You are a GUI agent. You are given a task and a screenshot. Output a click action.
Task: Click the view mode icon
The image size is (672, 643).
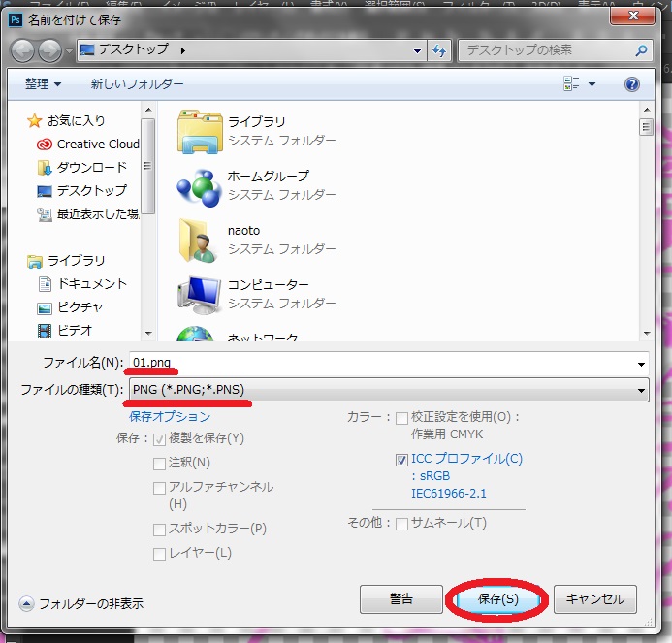571,83
